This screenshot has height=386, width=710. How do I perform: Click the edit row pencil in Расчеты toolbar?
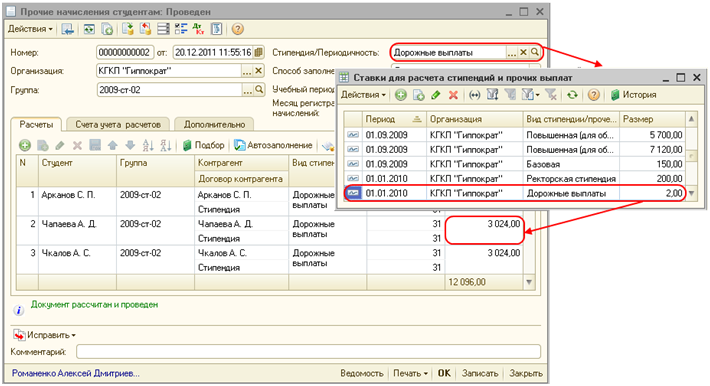click(60, 145)
